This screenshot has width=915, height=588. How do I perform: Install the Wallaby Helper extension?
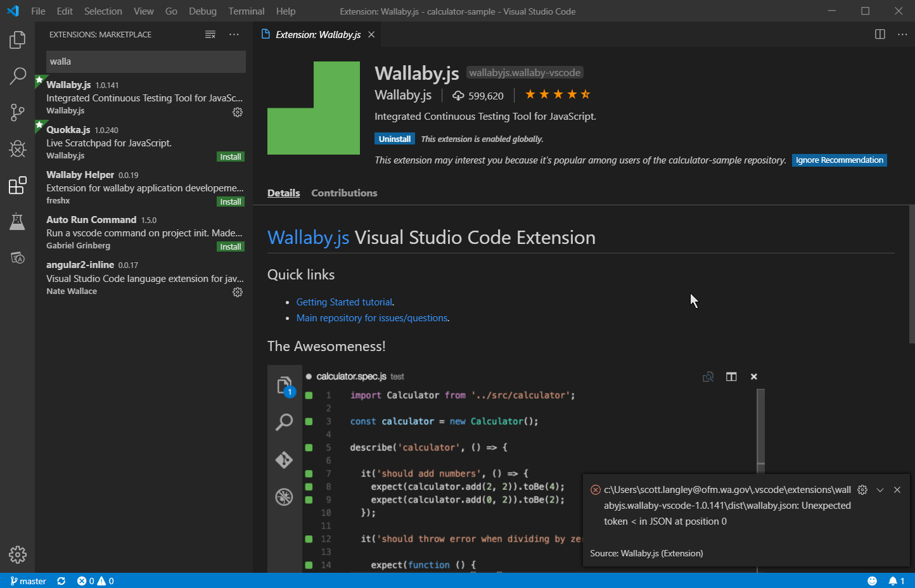coord(231,201)
